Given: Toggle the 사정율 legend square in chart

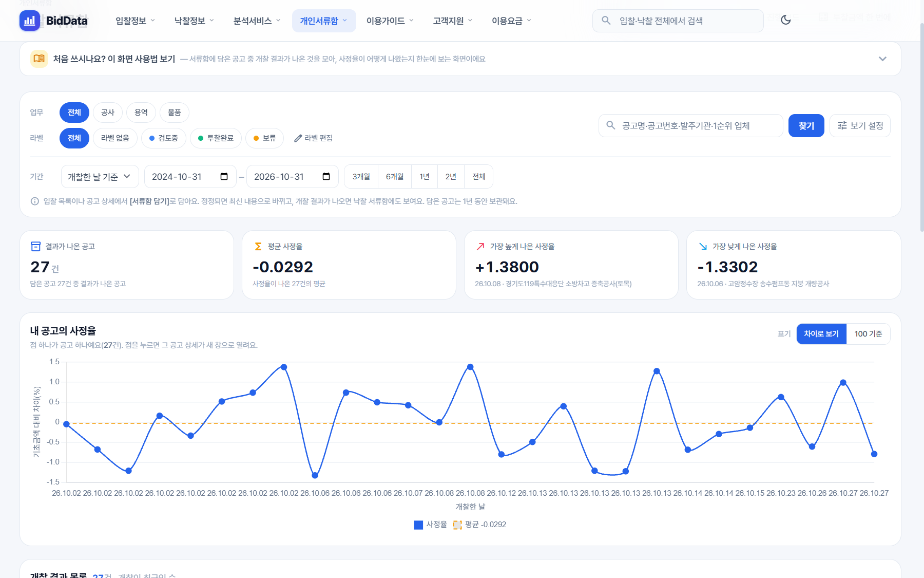Looking at the screenshot, I should point(418,525).
